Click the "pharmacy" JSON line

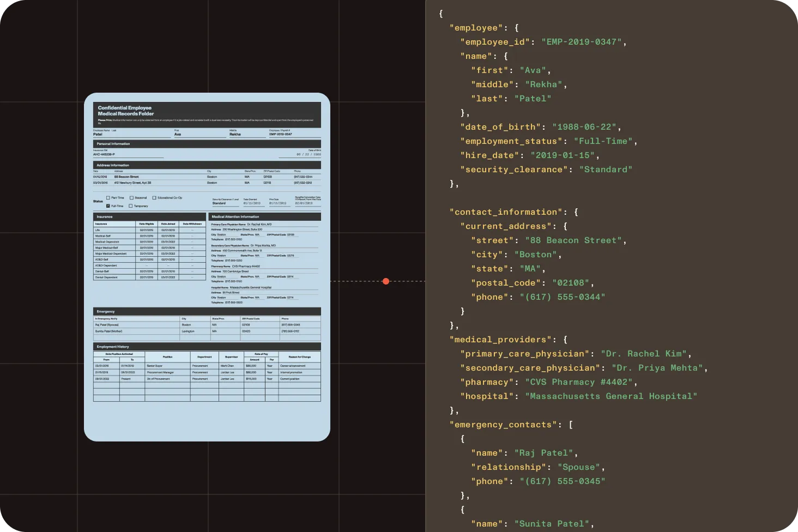549,382
